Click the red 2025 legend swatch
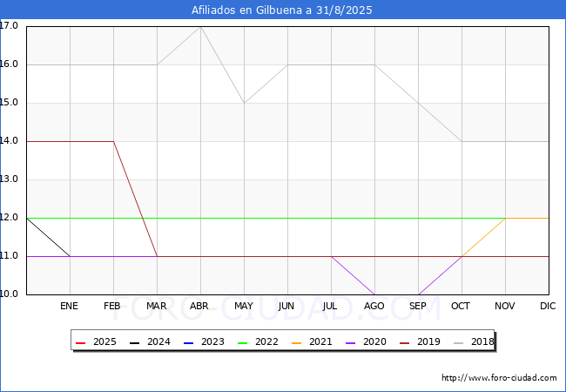566x392 pixels. pyautogui.click(x=80, y=342)
